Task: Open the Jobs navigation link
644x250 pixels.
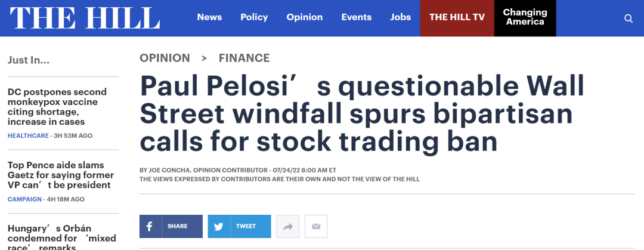Action: (401, 17)
